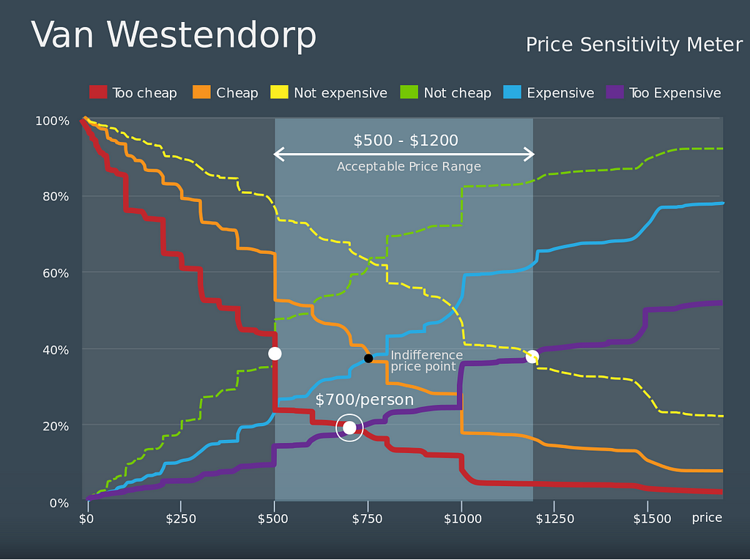Click the right arrowhead of acceptable range arrow
Viewport: 750px width, 560px height.
tap(529, 154)
